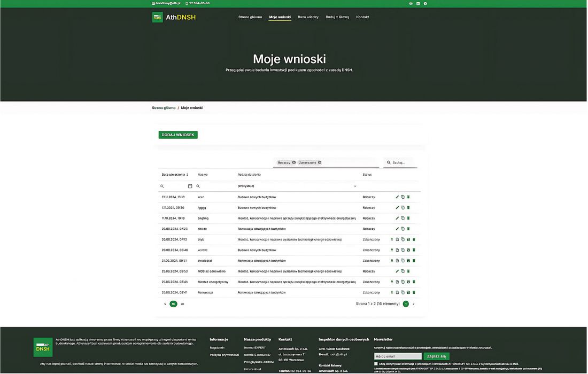
Task: Edit the draft application dated 13.11.2024
Action: [397, 197]
